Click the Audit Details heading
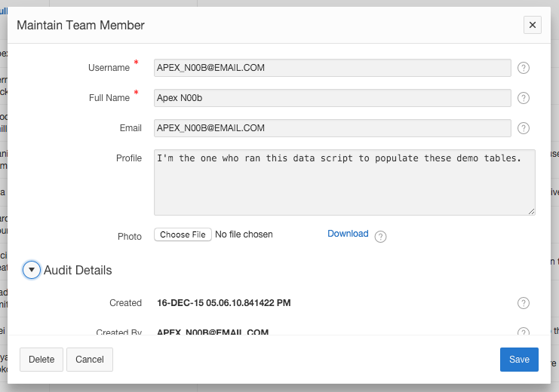Image resolution: width=559 pixels, height=392 pixels. (x=78, y=270)
